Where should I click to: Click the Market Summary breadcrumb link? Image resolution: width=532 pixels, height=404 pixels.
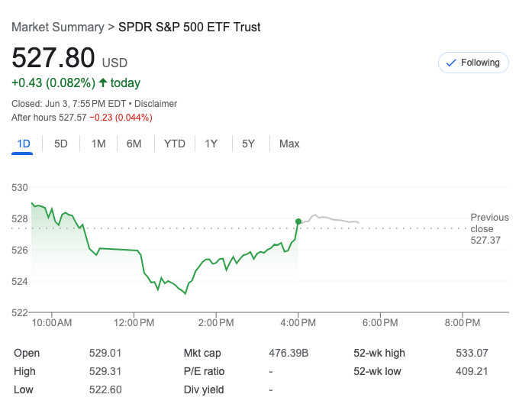pyautogui.click(x=57, y=27)
